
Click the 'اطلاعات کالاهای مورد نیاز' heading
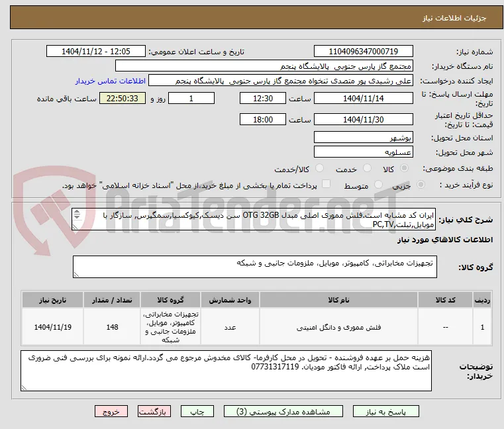click(x=445, y=240)
